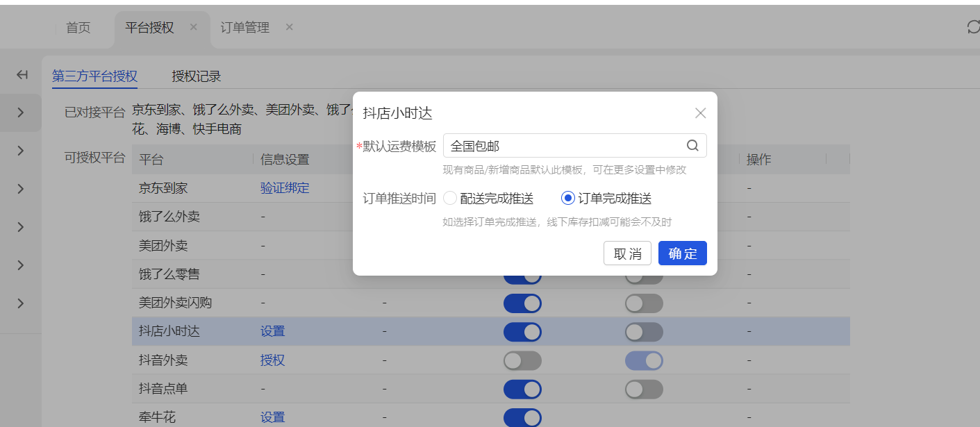The width and height of the screenshot is (980, 427).
Task: Toggle the light-blue switch in 抖音外卖 row
Action: 644,360
